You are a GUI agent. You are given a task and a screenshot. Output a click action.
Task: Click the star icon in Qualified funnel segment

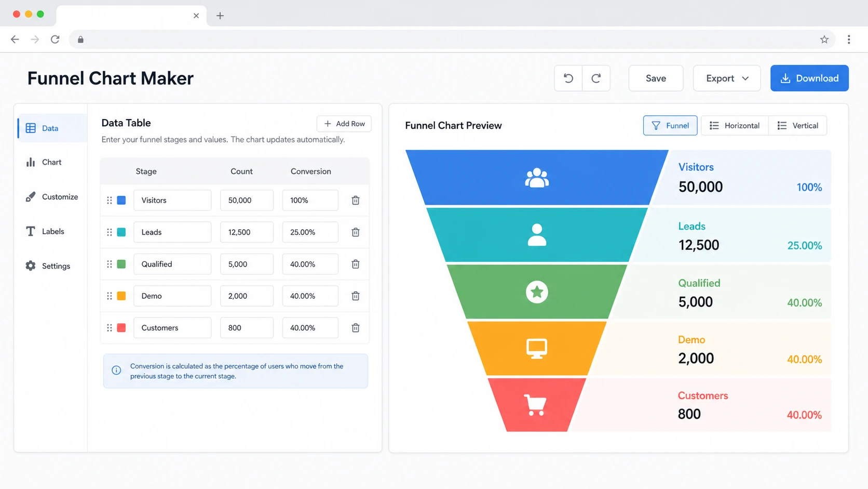pos(537,292)
